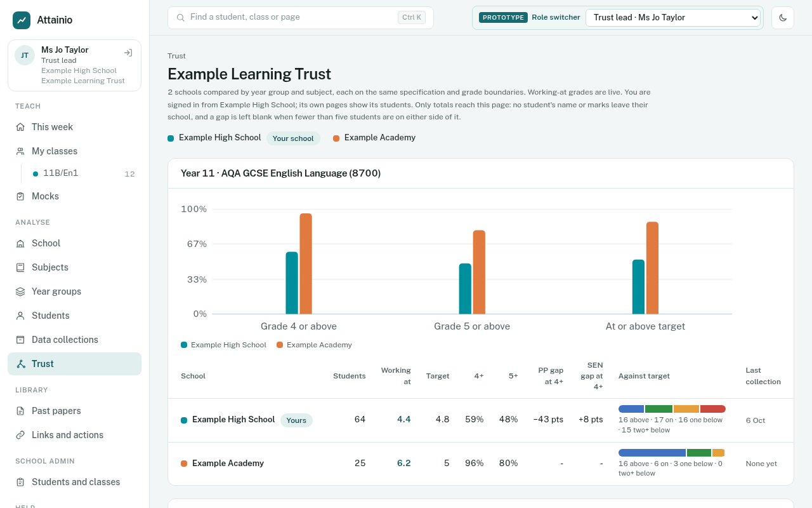The height and width of the screenshot is (508, 812).
Task: Click the 4.4 working-at value
Action: click(404, 419)
